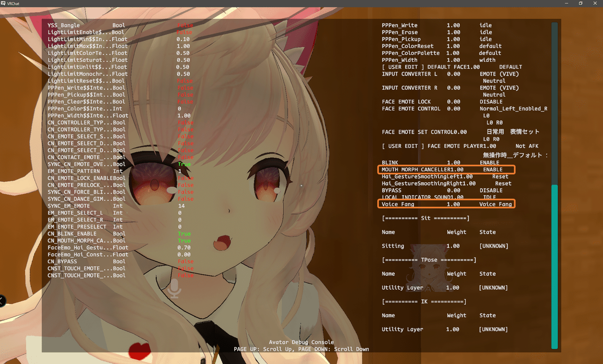Click the False value of YSS_Bangle
This screenshot has height=364, width=603.
point(185,25)
